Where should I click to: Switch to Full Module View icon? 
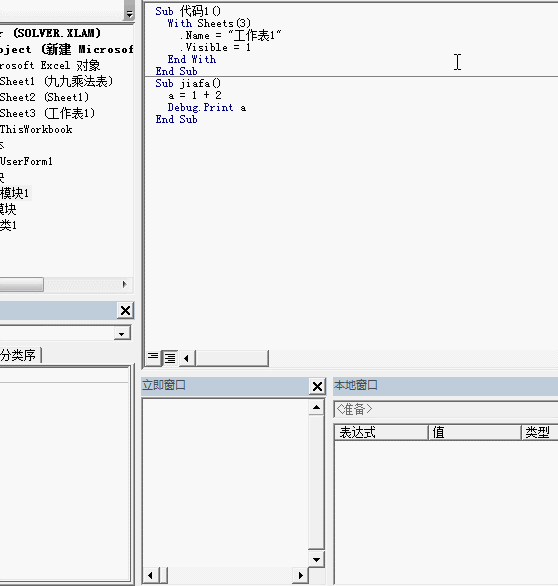[x=170, y=358]
